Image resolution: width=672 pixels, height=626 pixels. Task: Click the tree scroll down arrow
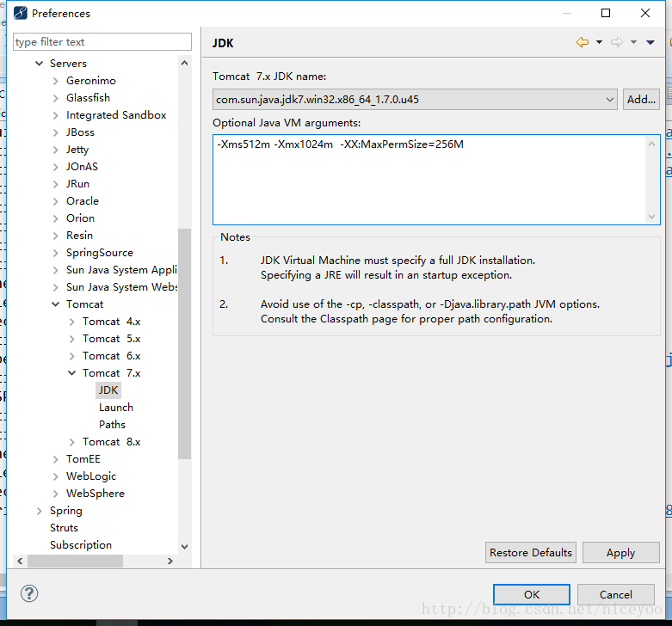coord(185,546)
